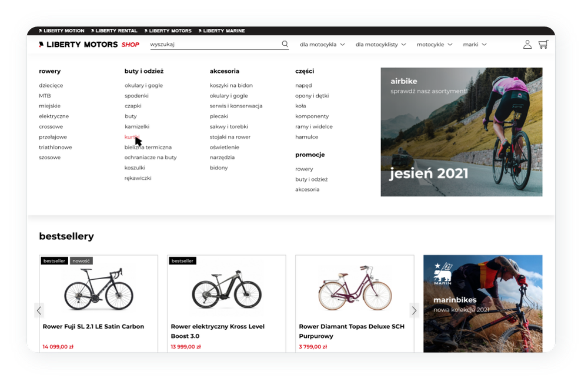588x385 pixels.
Task: Open the "marki" dropdown menu
Action: pos(475,45)
